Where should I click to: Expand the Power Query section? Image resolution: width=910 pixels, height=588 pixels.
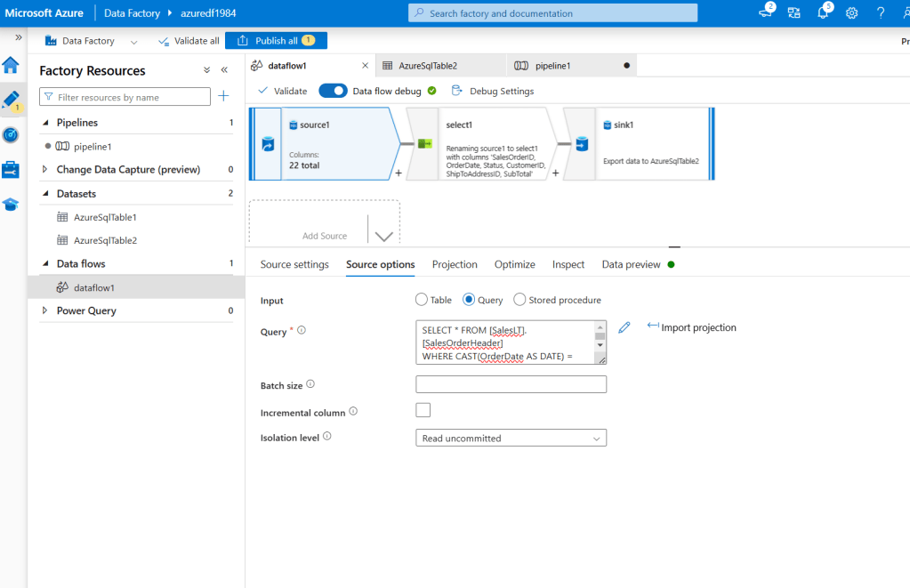pyautogui.click(x=46, y=310)
